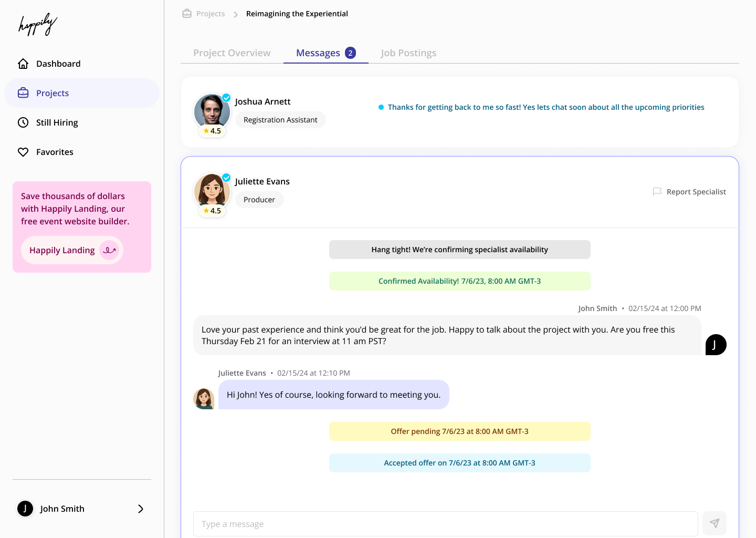The image size is (756, 538).
Task: Expand the John Smith account chevron
Action: [x=140, y=509]
